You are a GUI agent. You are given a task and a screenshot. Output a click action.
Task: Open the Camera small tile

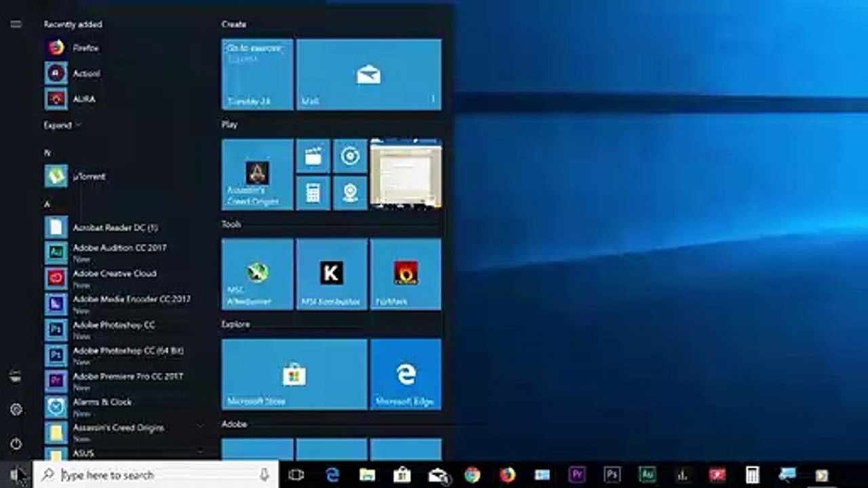(x=350, y=192)
